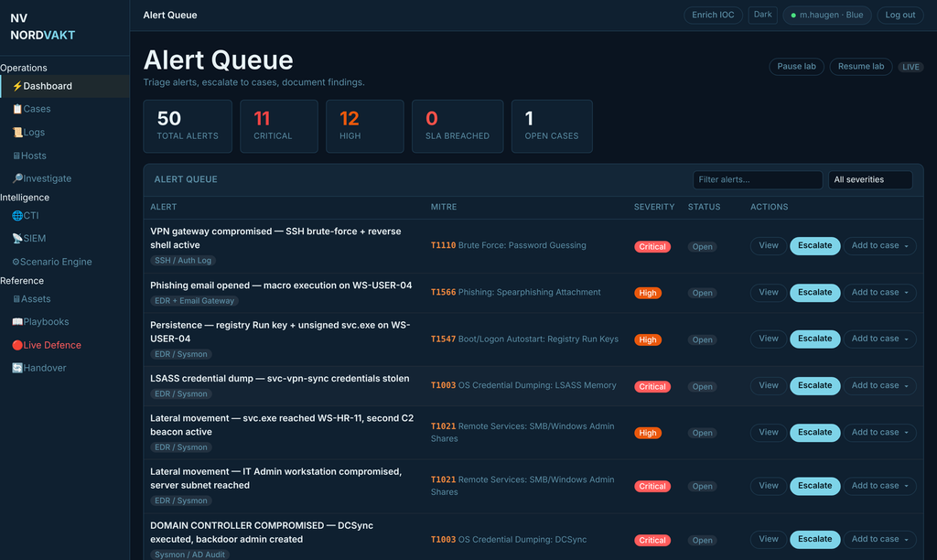View the VPN gateway compromised alert
The height and width of the screenshot is (560, 937).
coord(769,245)
